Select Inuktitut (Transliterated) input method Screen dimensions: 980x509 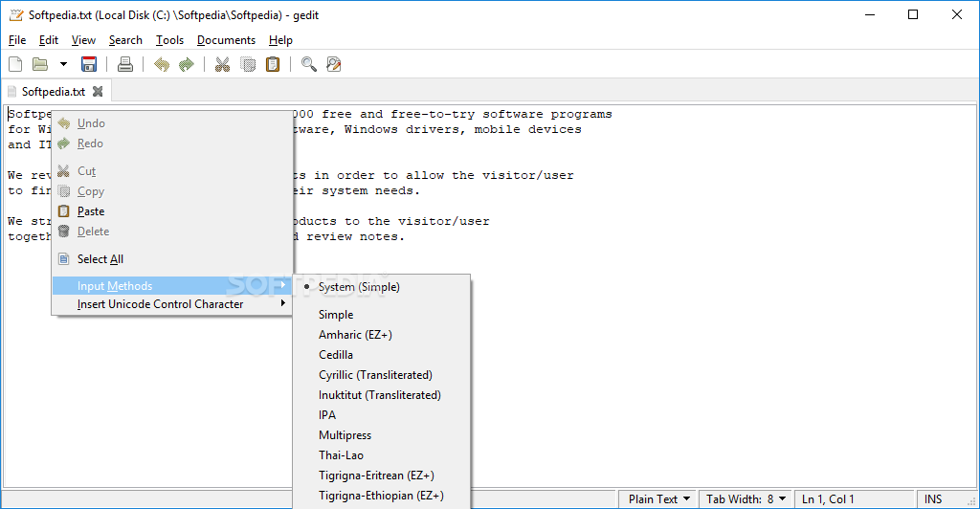click(x=381, y=395)
